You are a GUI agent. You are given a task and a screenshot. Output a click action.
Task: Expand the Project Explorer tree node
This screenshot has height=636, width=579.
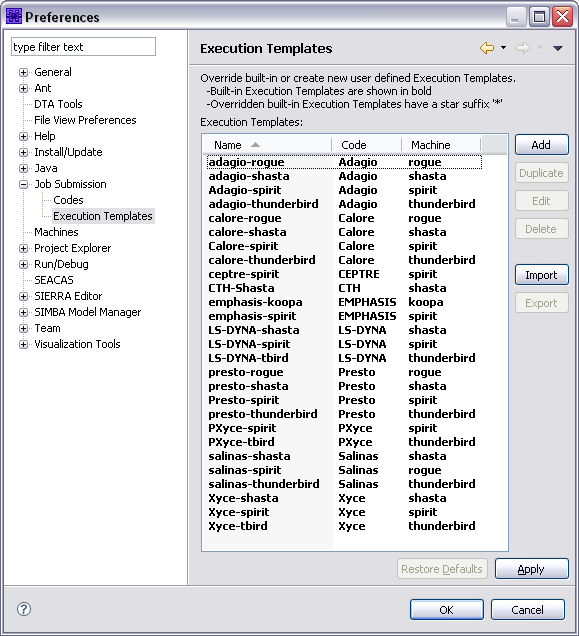pyautogui.click(x=24, y=248)
